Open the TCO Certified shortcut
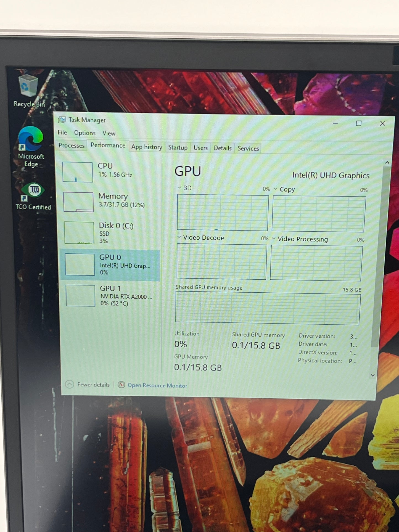This screenshot has width=399, height=532. (33, 197)
